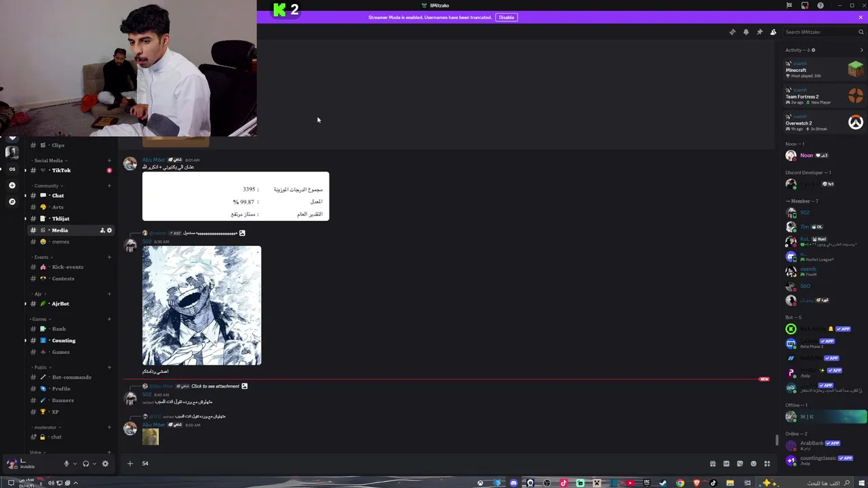Open the emoji picker

click(x=753, y=464)
